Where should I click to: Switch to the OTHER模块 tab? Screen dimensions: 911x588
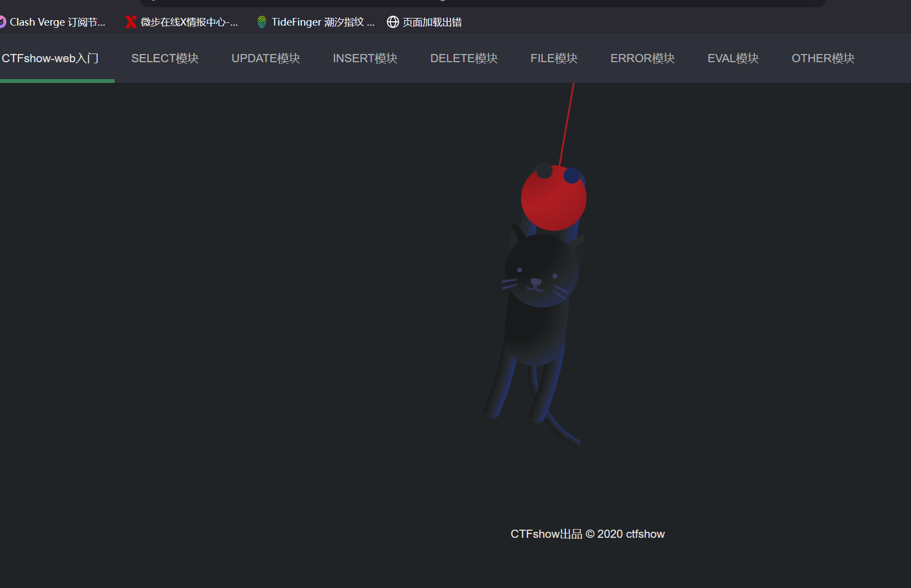click(823, 58)
